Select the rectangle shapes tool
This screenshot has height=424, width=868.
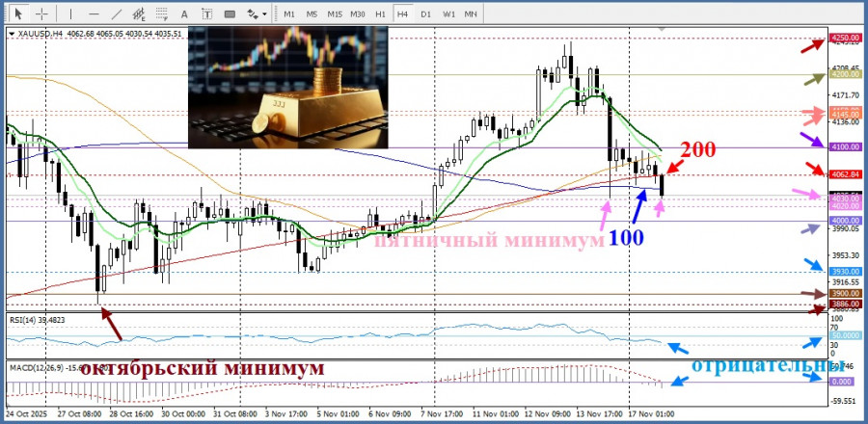pos(231,14)
